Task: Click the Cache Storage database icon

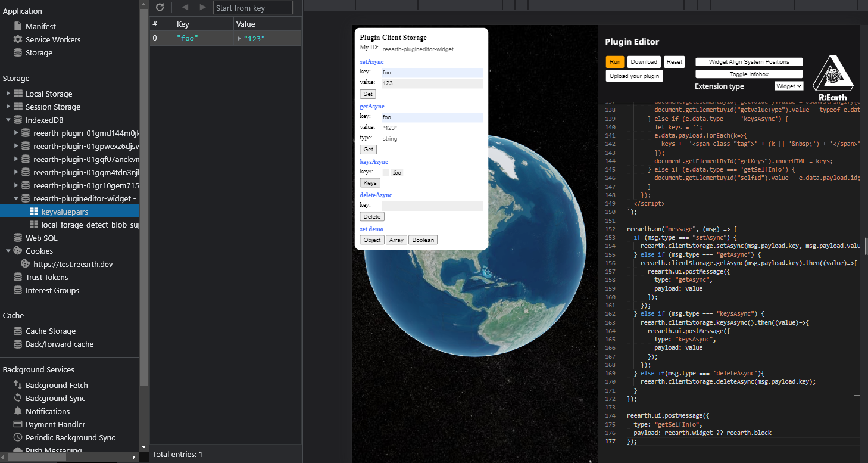Action: click(x=18, y=331)
